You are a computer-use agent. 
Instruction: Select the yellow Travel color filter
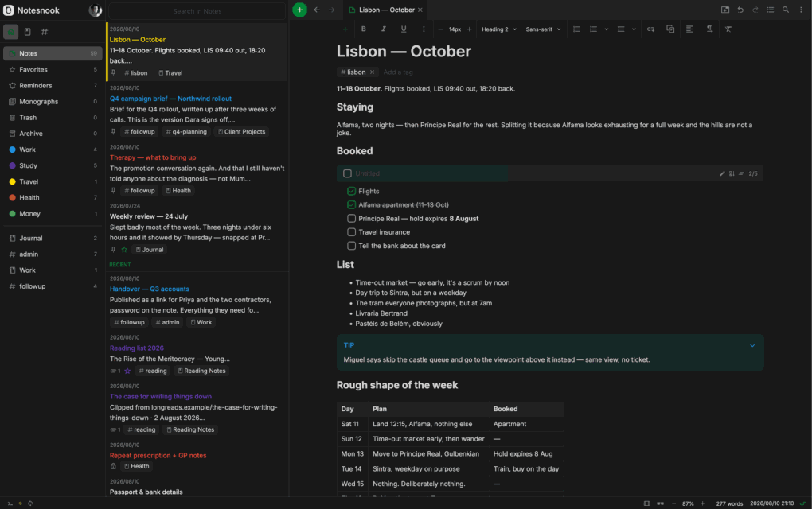pos(53,181)
